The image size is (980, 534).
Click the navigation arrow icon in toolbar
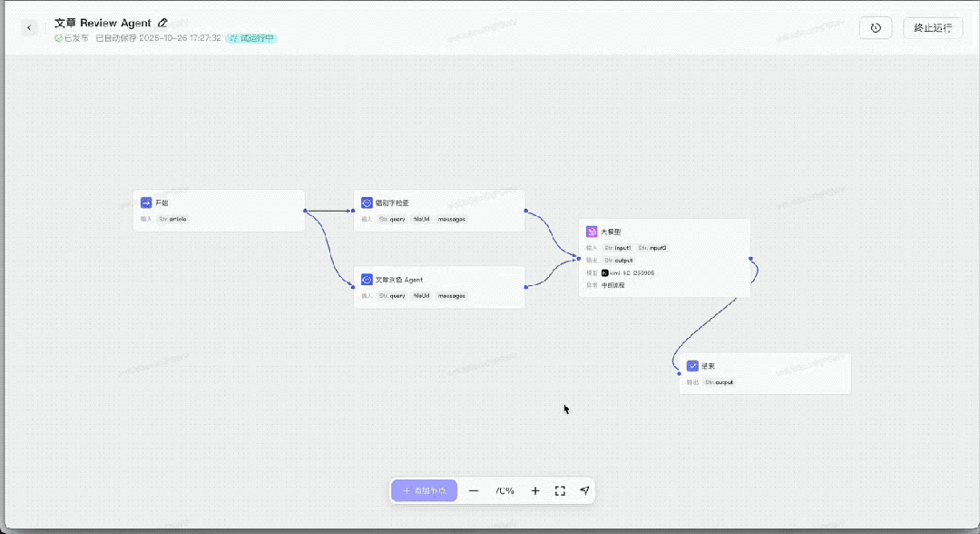pyautogui.click(x=584, y=490)
